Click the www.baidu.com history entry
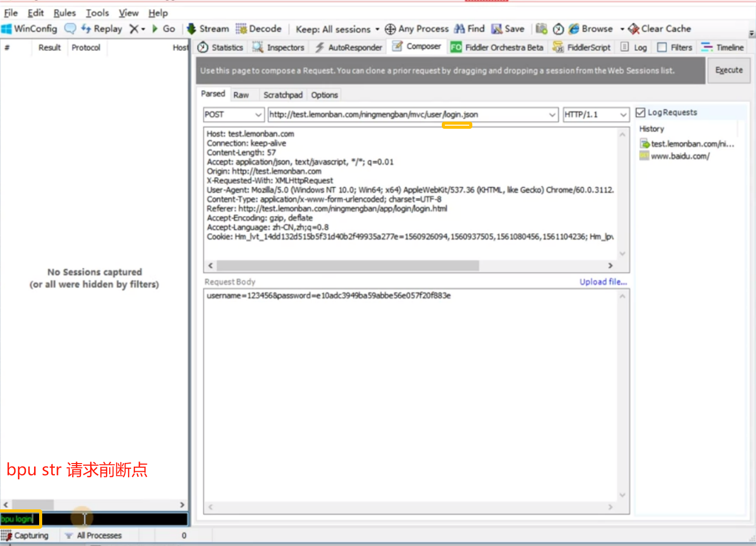The height and width of the screenshot is (546, 756). 674,156
